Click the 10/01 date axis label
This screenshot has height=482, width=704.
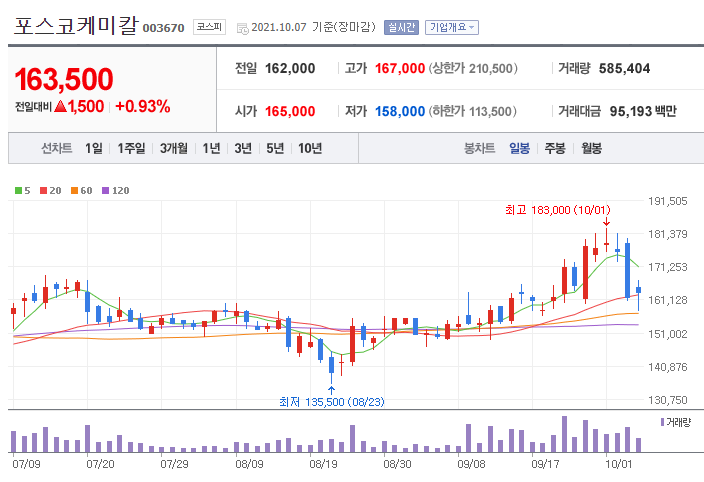tap(618, 464)
